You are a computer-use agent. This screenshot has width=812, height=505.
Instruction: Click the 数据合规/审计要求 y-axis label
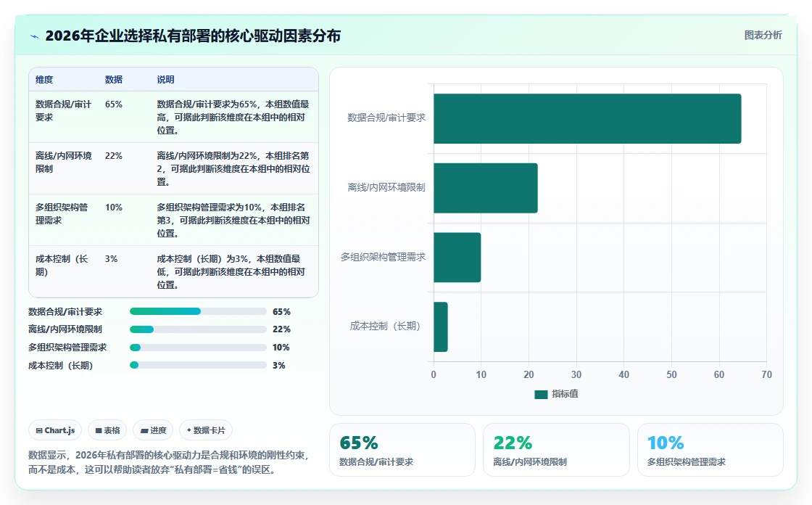(386, 118)
